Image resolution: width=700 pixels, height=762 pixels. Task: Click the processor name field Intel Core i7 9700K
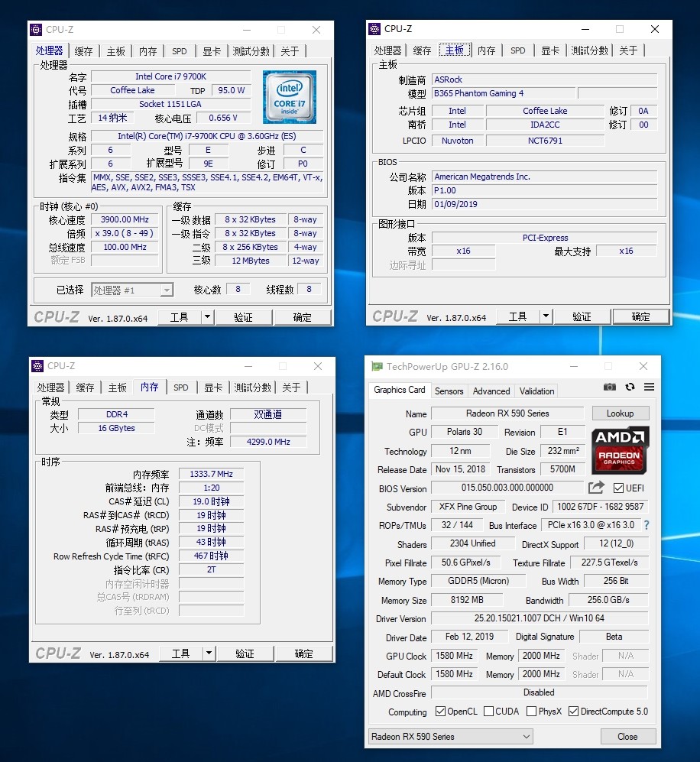tap(171, 76)
